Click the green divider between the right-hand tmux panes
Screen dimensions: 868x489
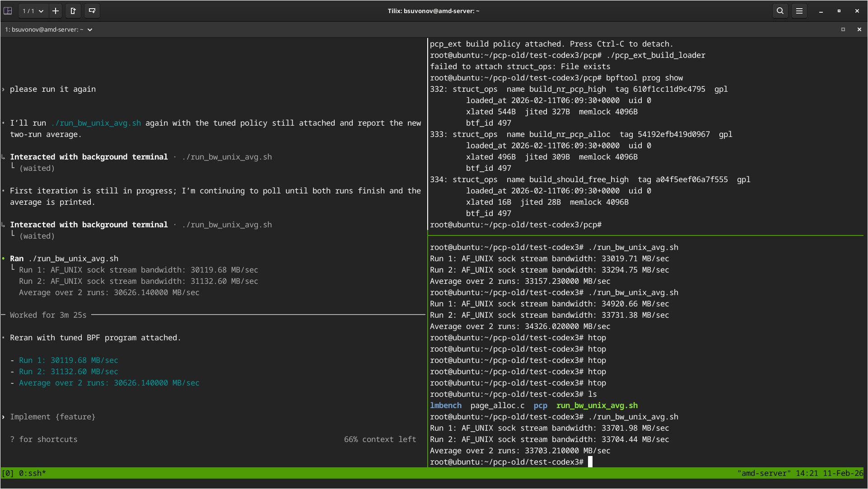pyautogui.click(x=646, y=235)
